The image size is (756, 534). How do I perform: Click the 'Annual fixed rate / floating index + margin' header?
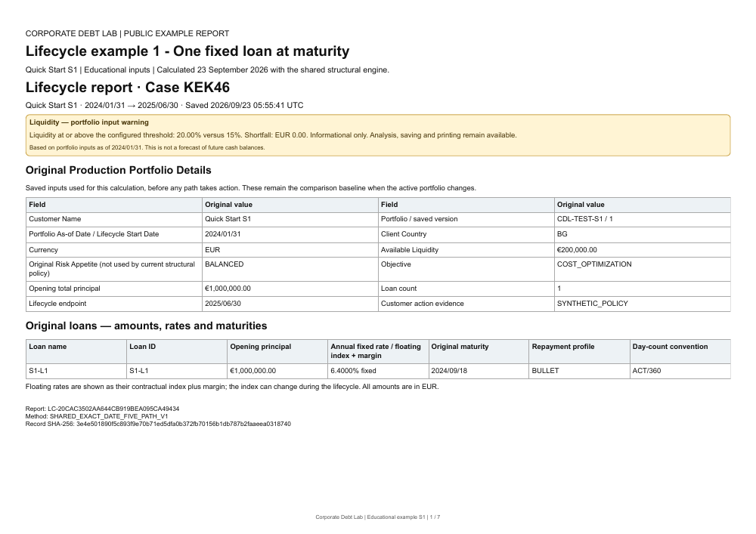pyautogui.click(x=378, y=351)
